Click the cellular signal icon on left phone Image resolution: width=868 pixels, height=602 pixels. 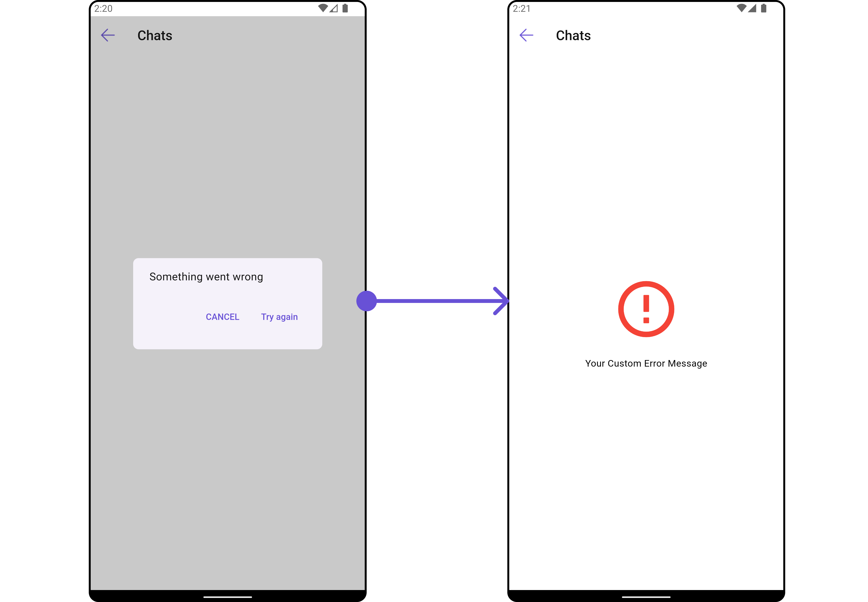coord(333,8)
